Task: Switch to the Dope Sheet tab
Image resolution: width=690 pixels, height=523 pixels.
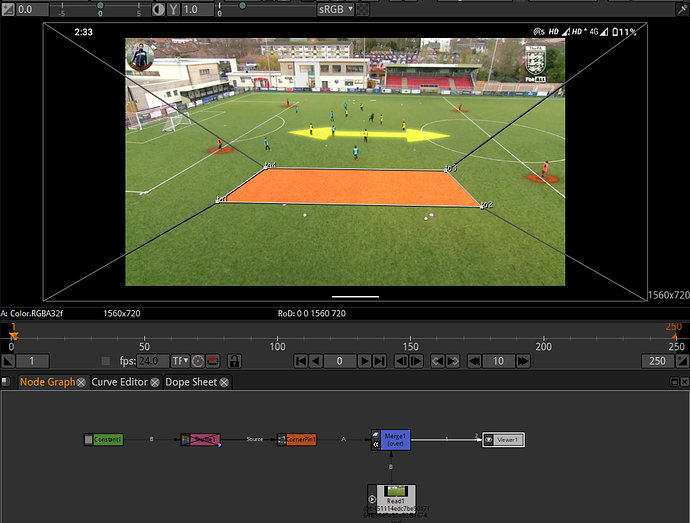Action: 191,382
